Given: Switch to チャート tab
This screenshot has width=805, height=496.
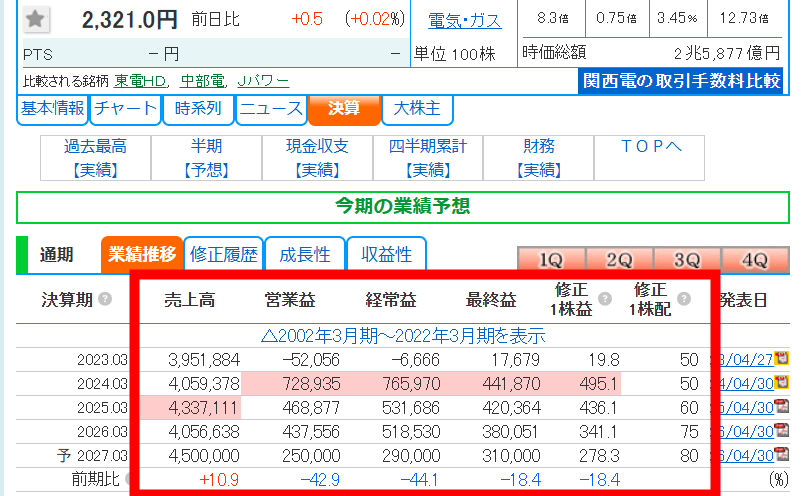Looking at the screenshot, I should pyautogui.click(x=126, y=109).
